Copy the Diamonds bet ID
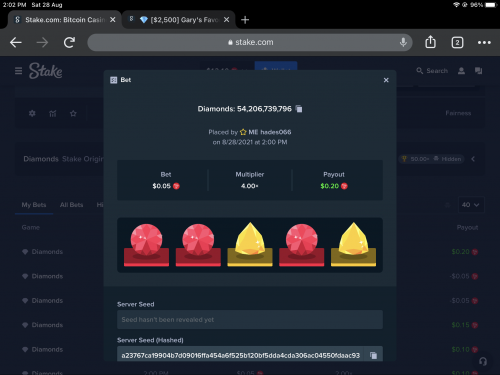The height and width of the screenshot is (375, 500). 299,109
